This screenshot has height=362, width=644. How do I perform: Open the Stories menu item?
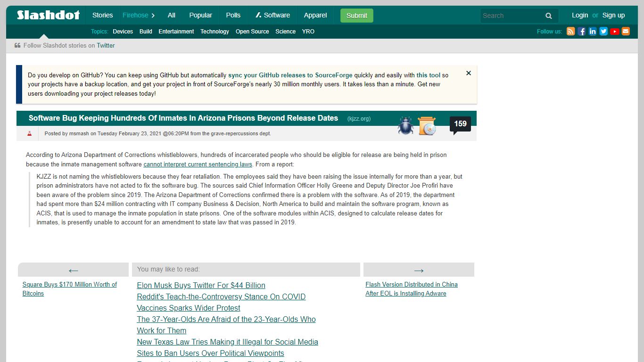click(x=102, y=15)
